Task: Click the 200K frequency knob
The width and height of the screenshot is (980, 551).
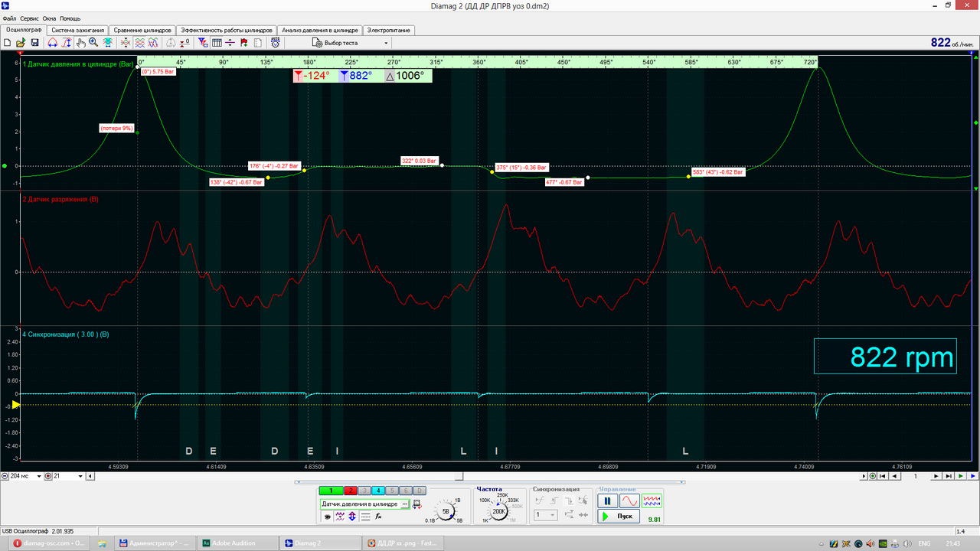Action: pyautogui.click(x=498, y=511)
